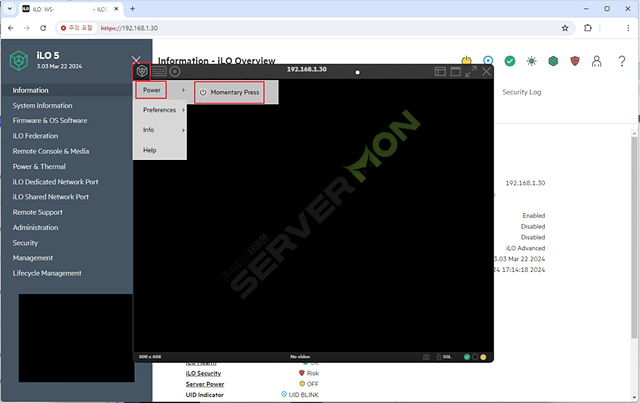Click the UID BLINK indicator icon
640x403 pixels.
click(x=284, y=394)
